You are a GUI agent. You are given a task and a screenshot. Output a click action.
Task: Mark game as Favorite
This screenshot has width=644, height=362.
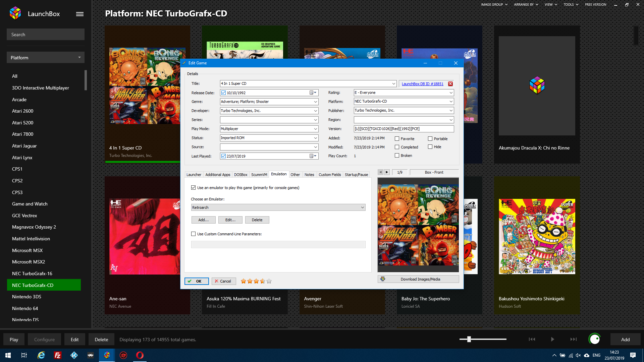[x=397, y=139]
